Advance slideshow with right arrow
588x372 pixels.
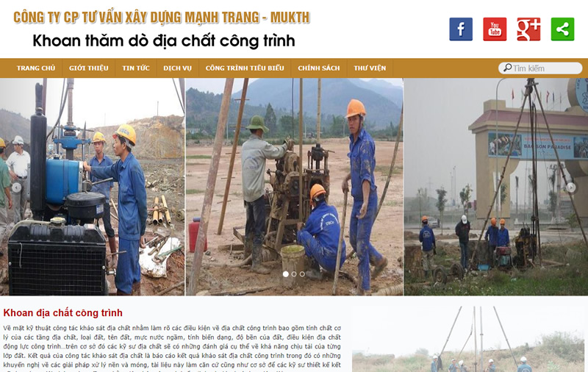point(571,187)
